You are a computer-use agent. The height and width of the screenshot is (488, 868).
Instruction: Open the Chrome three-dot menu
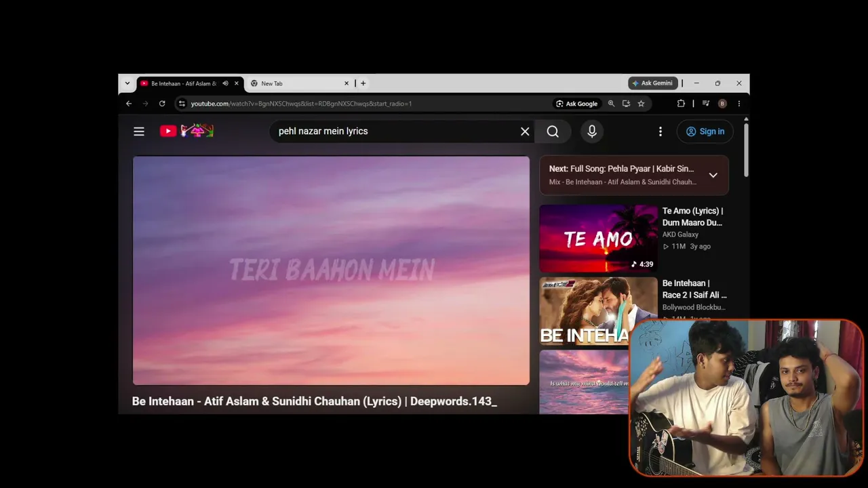pos(738,104)
